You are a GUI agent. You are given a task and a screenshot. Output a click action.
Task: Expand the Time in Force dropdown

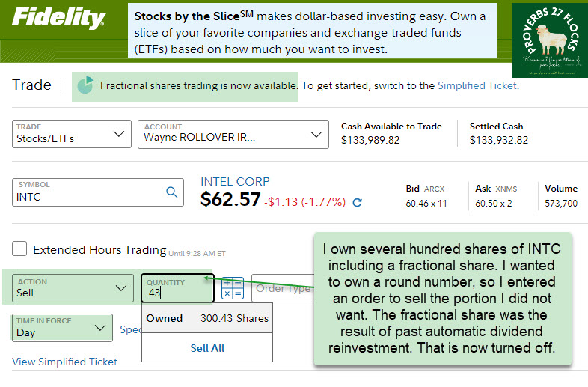point(62,328)
